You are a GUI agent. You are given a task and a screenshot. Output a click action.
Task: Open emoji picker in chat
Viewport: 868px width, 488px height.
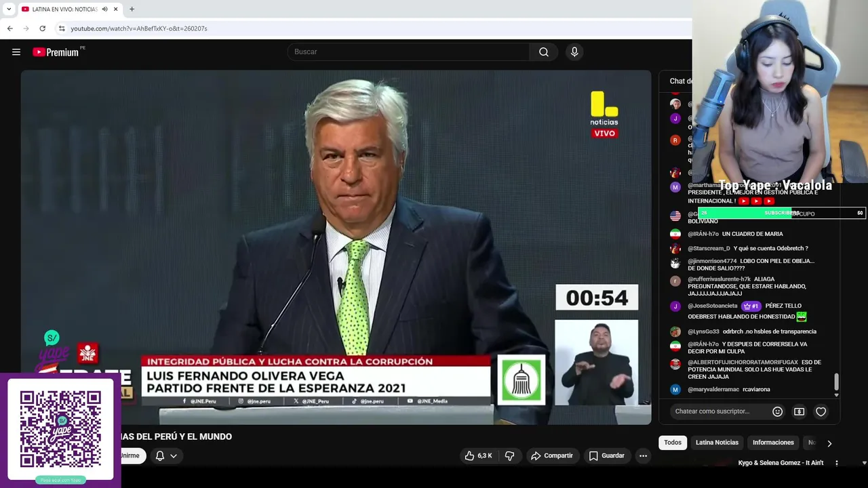[778, 411]
